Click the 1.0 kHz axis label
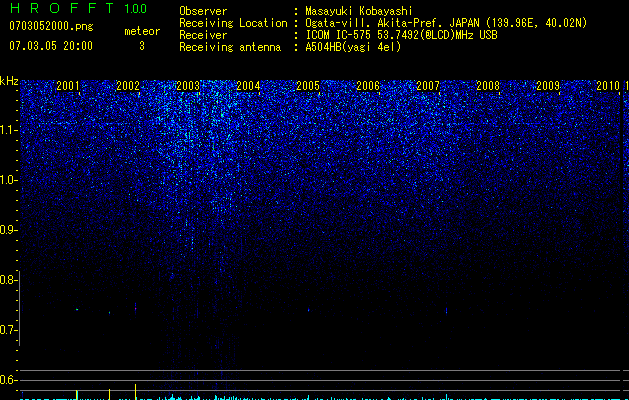This screenshot has width=629, height=400. 8,180
